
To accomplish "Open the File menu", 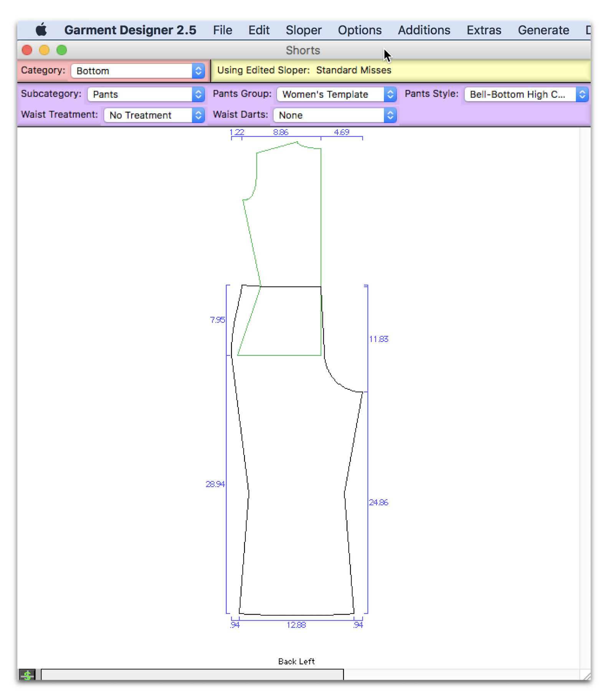I will pos(223,30).
